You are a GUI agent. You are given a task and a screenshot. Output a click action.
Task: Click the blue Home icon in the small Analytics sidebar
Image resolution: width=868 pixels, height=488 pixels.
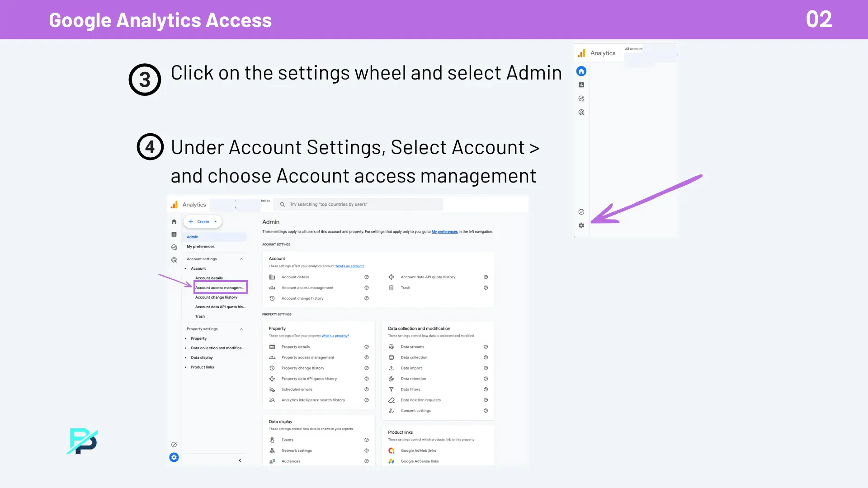(x=581, y=71)
